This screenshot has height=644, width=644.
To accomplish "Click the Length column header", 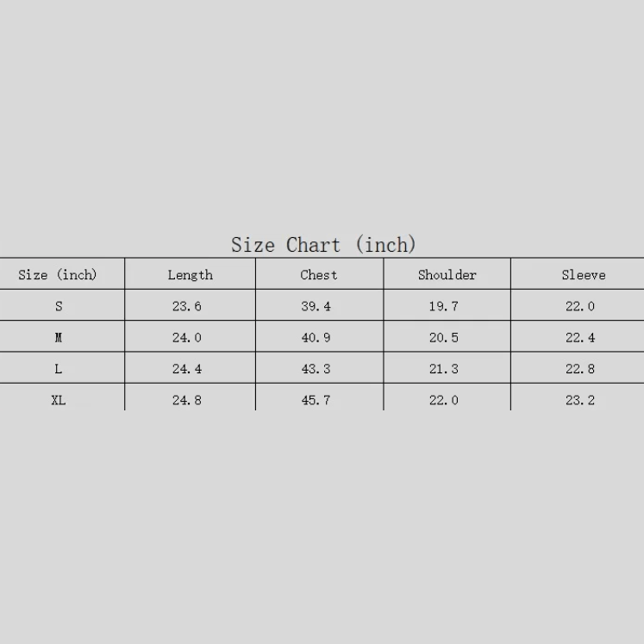I will pyautogui.click(x=190, y=275).
